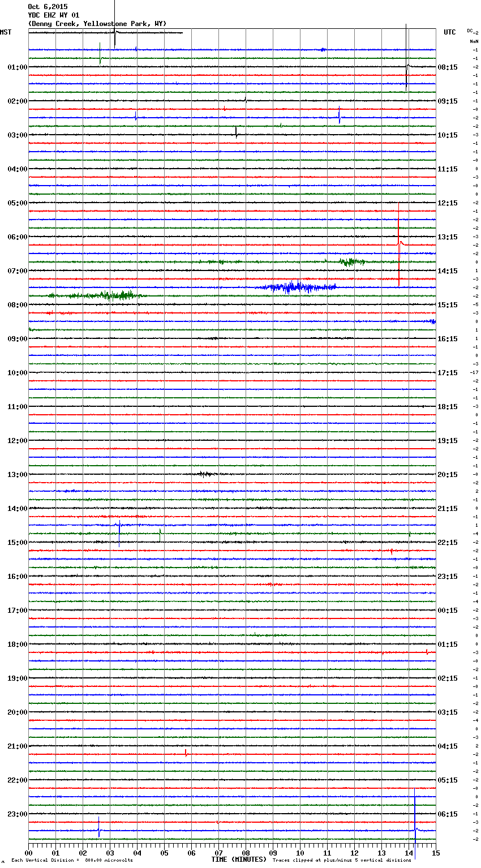This screenshot has height=868, width=481.
Task: Click the 19:00 MST time label
Action: coord(17,678)
